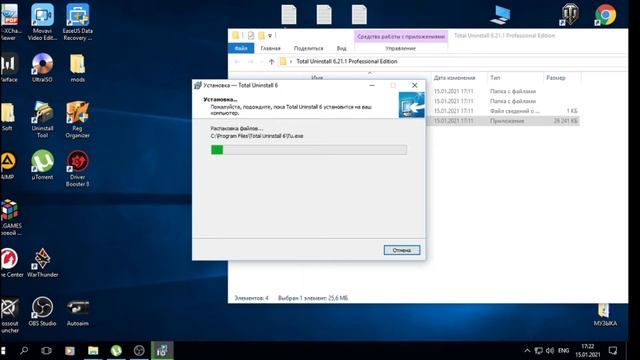Open the Поделиться ribbon tab
Screen dimensions: 640x360
pos(308,48)
